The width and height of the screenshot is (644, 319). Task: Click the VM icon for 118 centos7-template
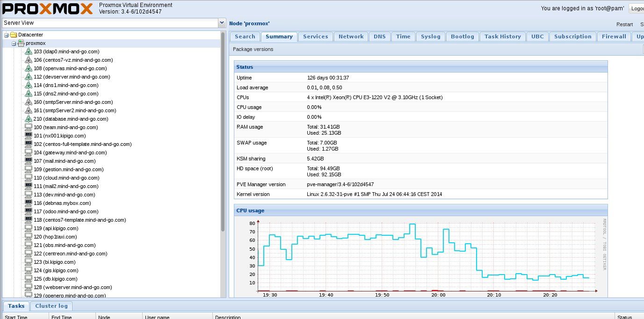coord(28,220)
